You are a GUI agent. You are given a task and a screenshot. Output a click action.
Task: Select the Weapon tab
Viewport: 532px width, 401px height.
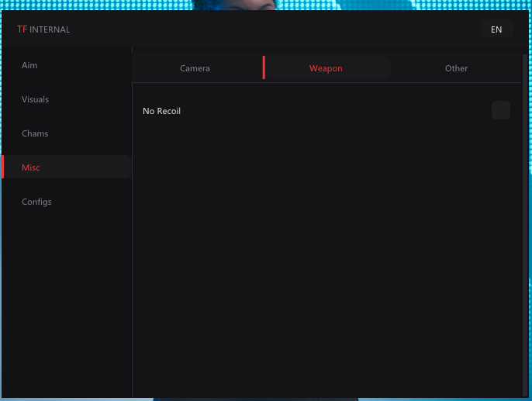click(x=326, y=67)
